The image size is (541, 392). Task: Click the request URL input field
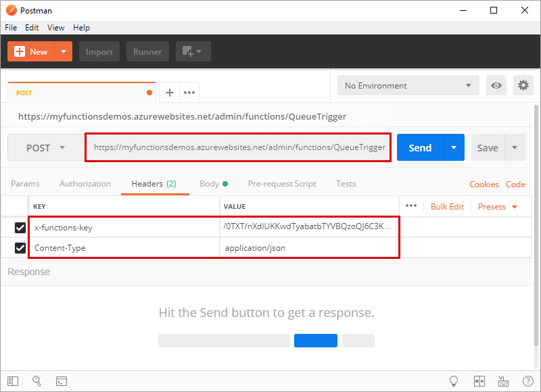(238, 147)
